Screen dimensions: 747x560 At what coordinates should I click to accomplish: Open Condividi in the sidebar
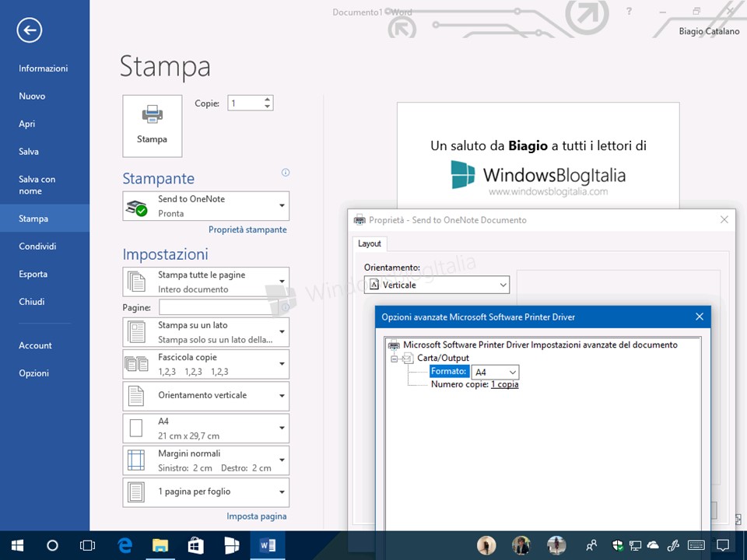click(x=37, y=247)
